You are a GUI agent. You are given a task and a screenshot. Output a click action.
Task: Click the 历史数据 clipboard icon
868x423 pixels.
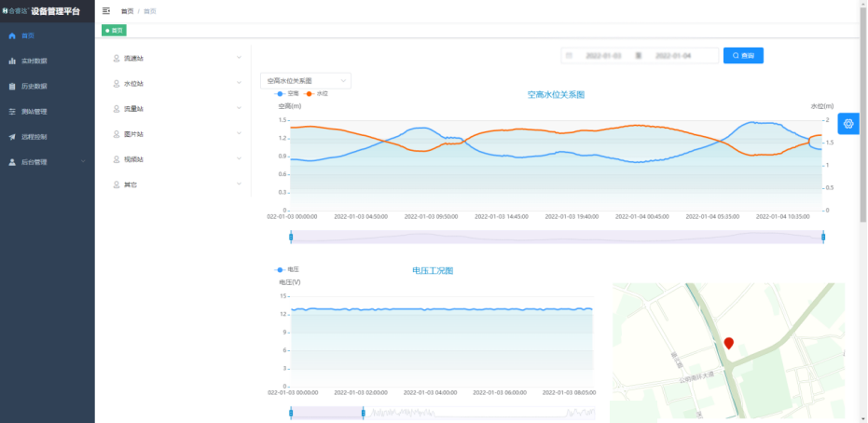pyautogui.click(x=12, y=86)
